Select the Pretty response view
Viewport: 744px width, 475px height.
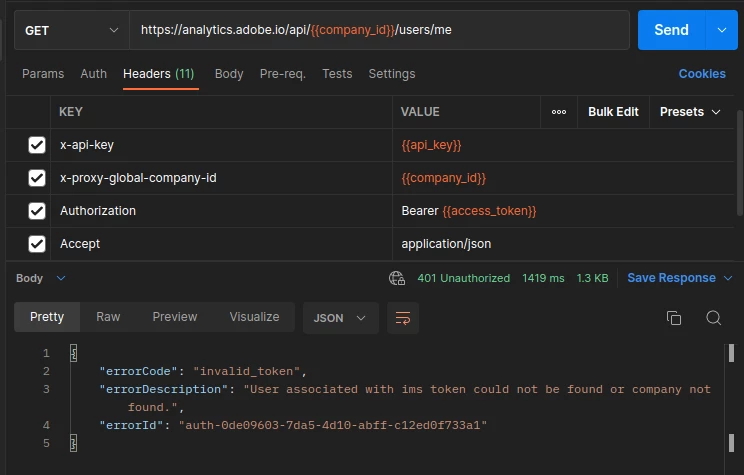click(46, 317)
